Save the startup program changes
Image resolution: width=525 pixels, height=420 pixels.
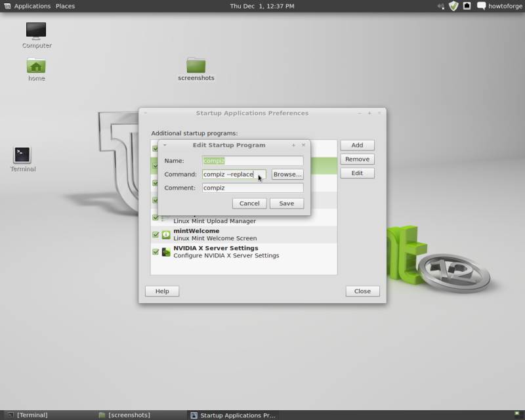pos(287,203)
